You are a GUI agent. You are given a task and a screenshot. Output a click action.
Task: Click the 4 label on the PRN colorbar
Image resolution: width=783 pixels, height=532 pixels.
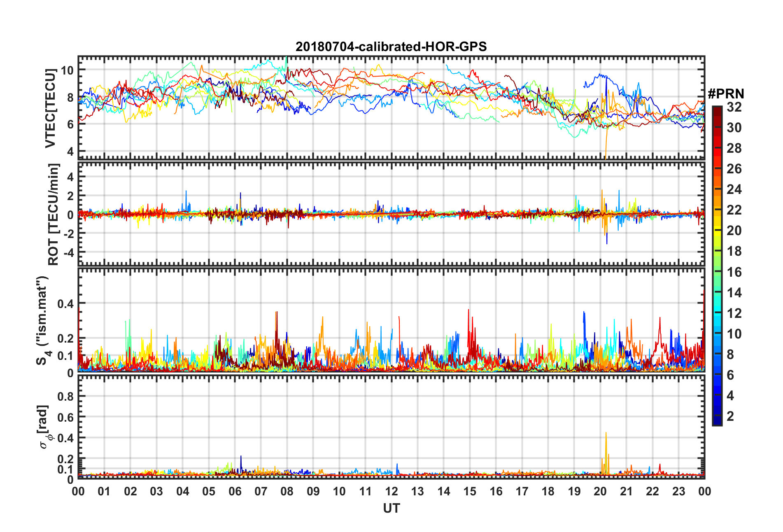point(730,396)
